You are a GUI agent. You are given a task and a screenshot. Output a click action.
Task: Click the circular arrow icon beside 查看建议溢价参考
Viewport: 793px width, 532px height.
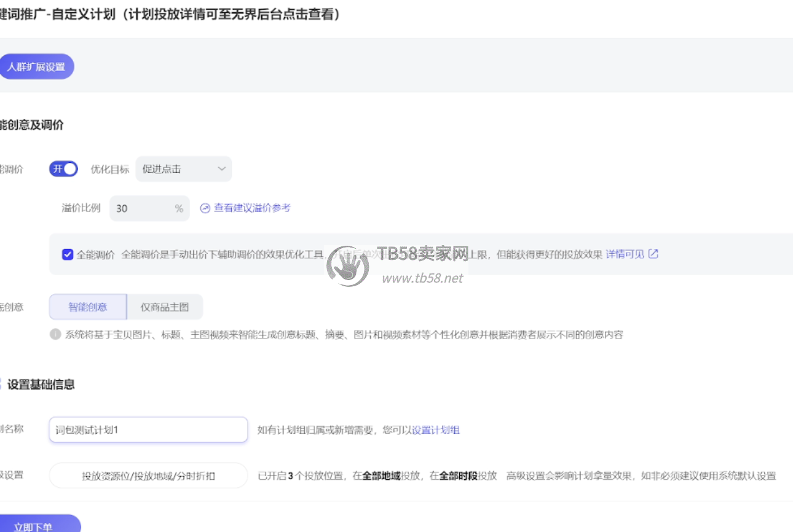click(x=205, y=208)
